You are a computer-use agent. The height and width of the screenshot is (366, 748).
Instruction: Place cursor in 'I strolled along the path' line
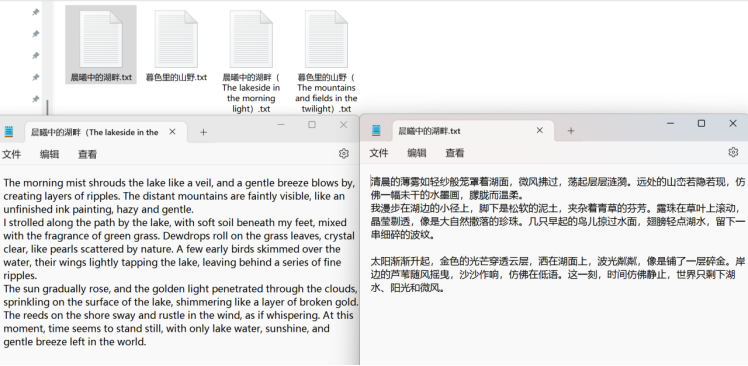[x=175, y=223]
